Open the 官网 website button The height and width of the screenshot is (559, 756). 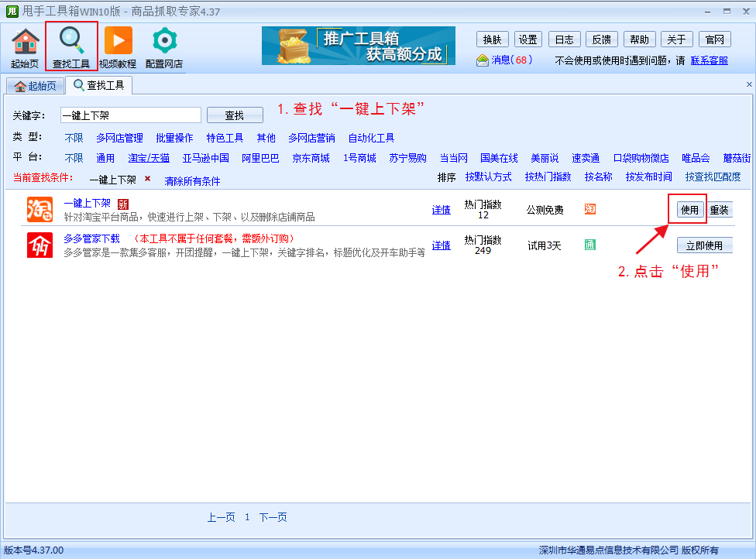click(x=714, y=39)
